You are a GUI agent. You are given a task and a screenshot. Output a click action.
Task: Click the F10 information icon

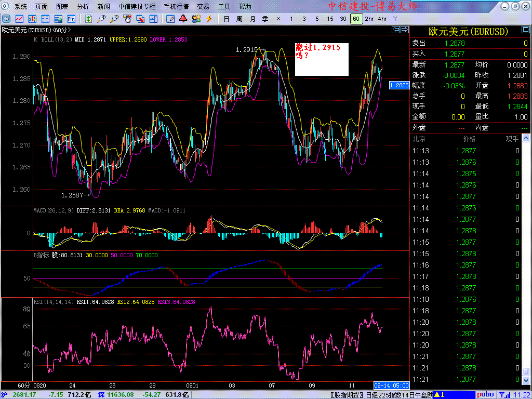[71, 19]
